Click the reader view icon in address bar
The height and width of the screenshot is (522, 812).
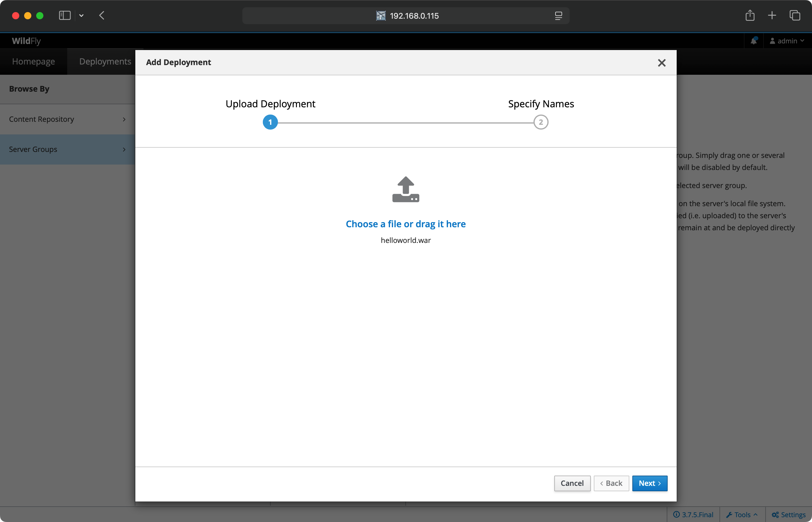559,16
